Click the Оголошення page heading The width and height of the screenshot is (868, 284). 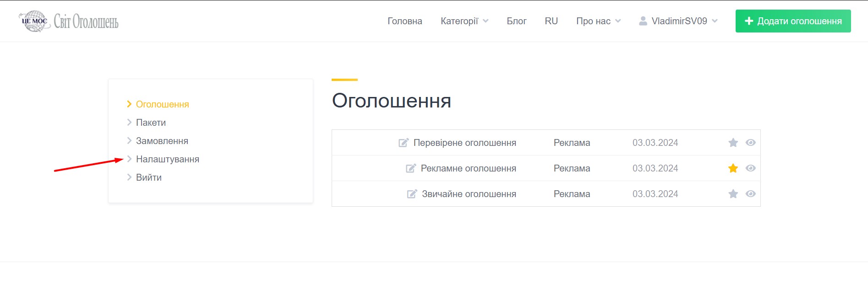[x=392, y=101]
